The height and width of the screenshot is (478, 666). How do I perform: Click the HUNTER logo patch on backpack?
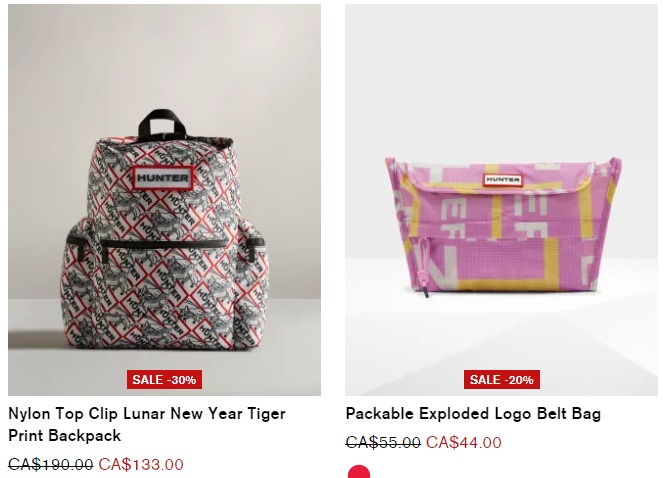point(163,178)
